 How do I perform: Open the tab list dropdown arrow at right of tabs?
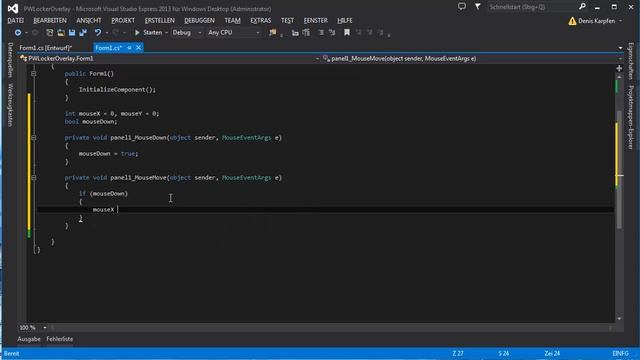pyautogui.click(x=620, y=48)
